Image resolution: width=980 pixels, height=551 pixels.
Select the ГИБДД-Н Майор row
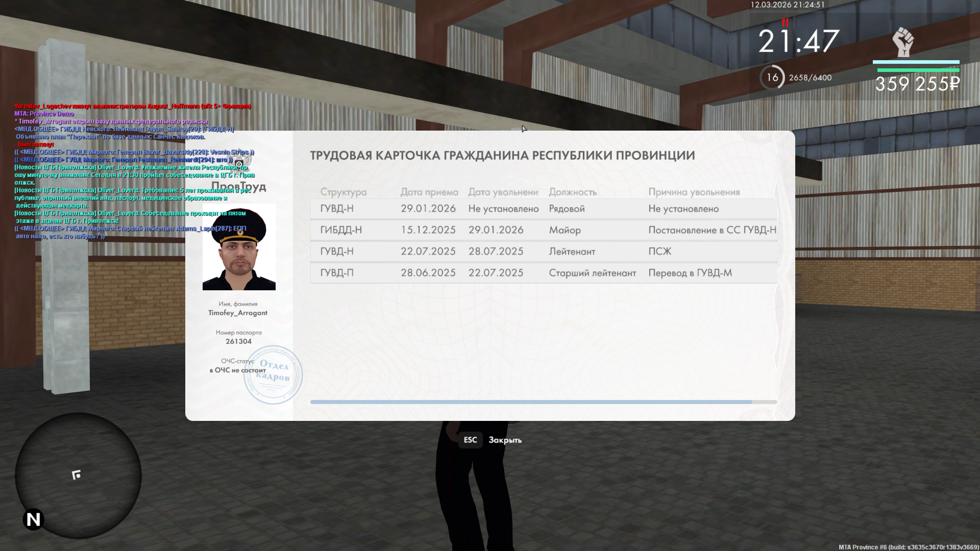coord(543,230)
